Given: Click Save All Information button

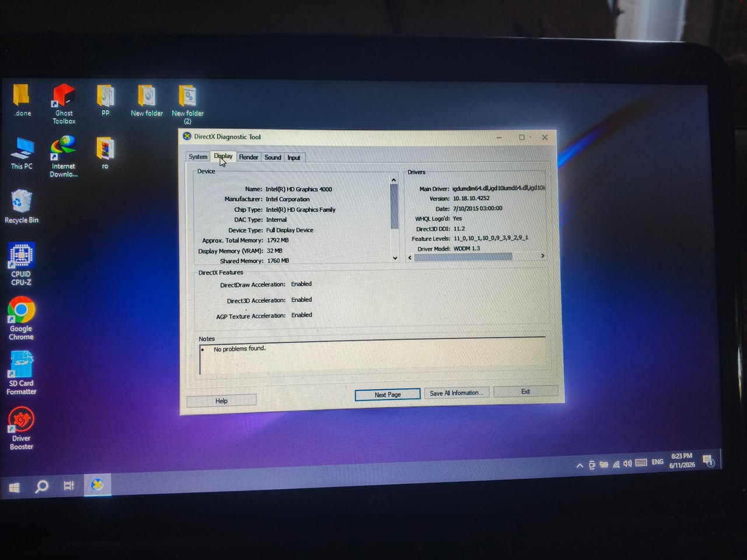Looking at the screenshot, I should tap(456, 393).
